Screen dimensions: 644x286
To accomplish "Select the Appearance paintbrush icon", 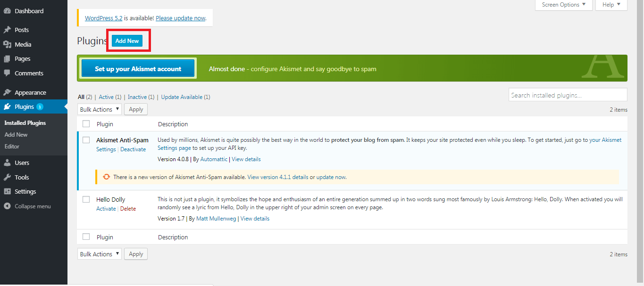I will tap(8, 92).
